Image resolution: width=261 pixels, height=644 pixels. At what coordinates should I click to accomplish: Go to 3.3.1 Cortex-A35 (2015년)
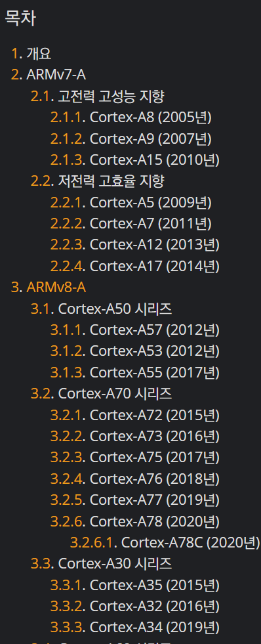(135, 586)
